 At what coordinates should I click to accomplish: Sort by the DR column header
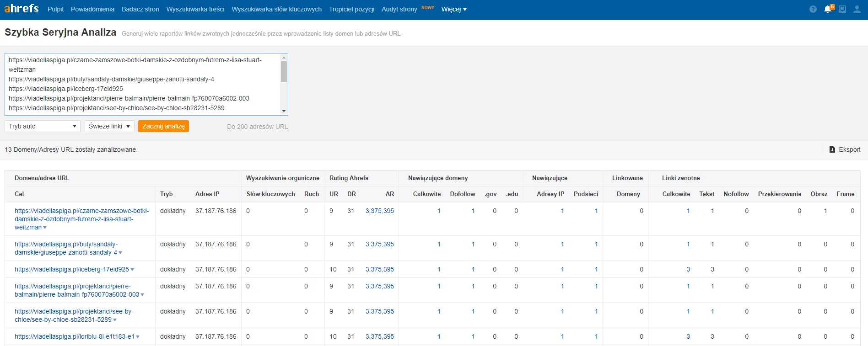[351, 194]
